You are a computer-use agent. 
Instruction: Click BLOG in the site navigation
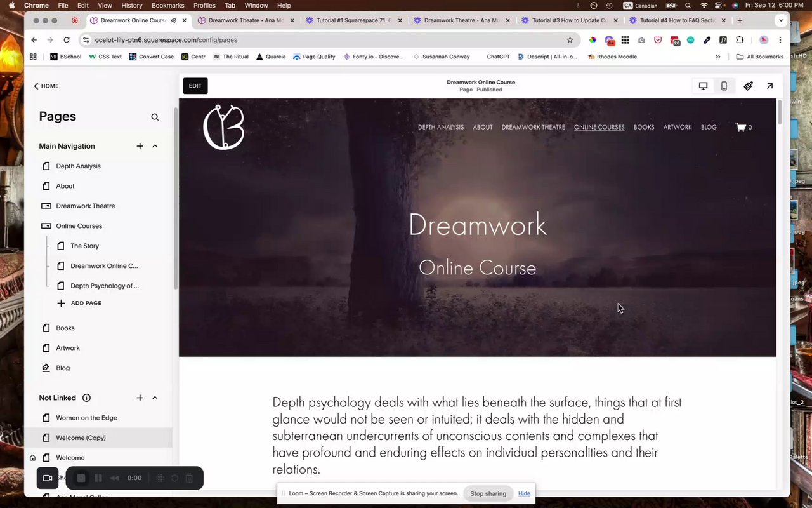coord(709,127)
